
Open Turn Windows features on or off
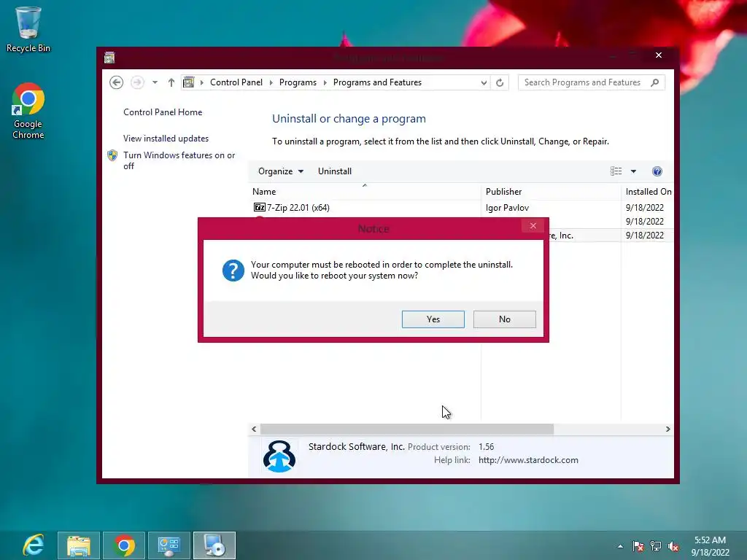pos(179,160)
